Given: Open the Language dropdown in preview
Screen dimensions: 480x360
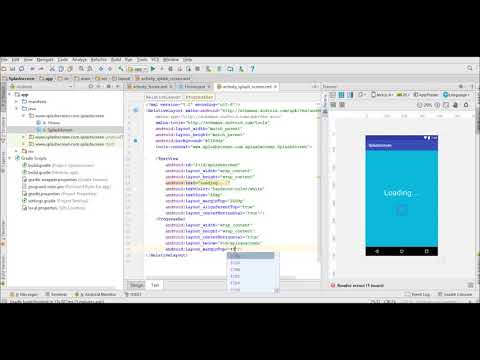Looking at the screenshot, I should pos(456,95).
